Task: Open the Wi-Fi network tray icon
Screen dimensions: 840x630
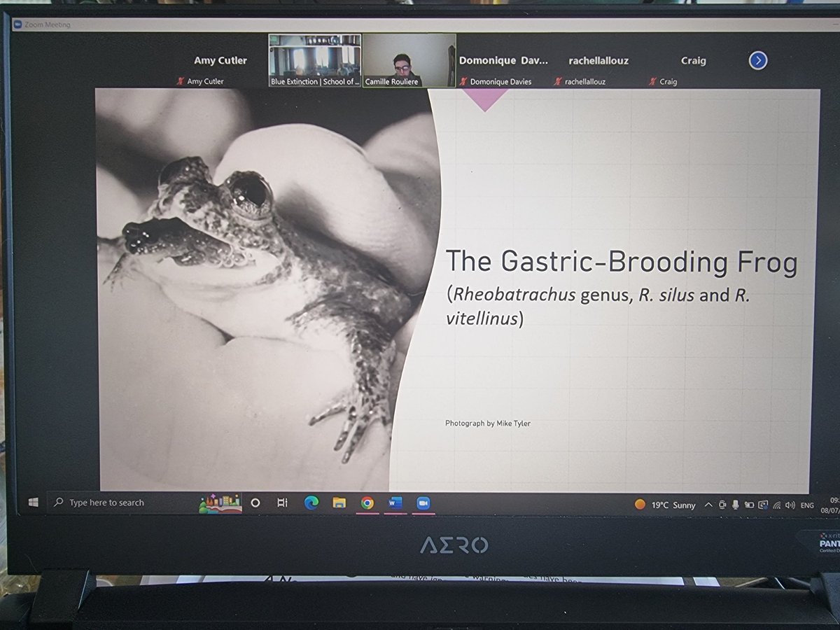Action: 777,505
